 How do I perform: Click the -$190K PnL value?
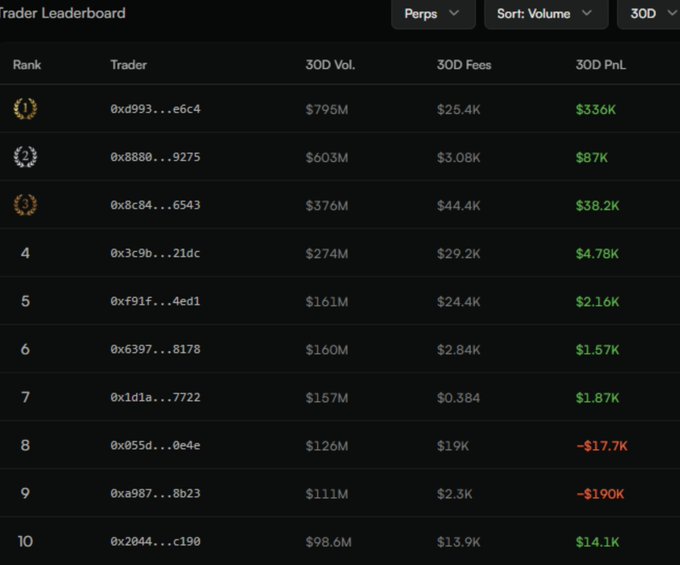point(600,495)
